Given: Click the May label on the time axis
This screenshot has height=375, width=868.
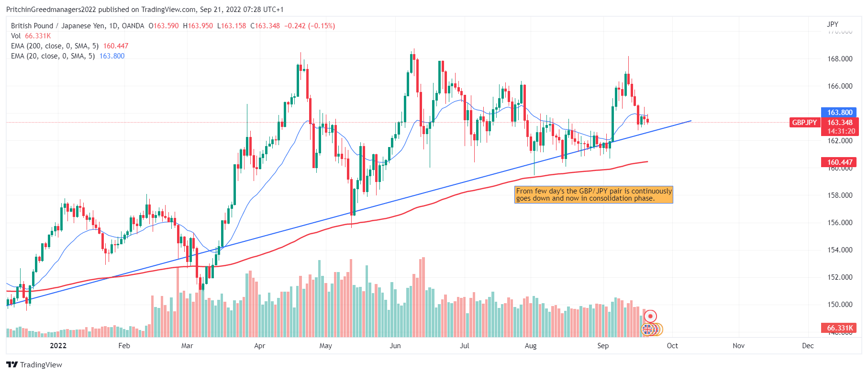Looking at the screenshot, I should (325, 346).
